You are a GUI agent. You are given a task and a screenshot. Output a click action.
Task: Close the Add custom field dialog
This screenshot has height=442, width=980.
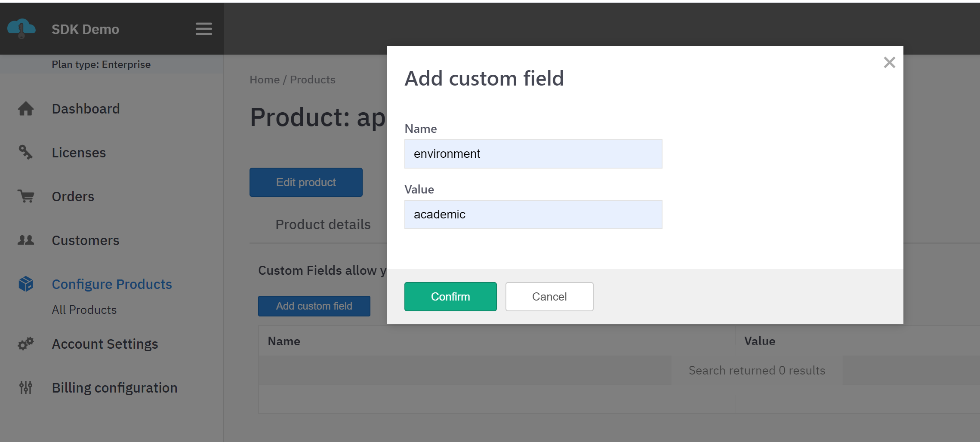(889, 63)
